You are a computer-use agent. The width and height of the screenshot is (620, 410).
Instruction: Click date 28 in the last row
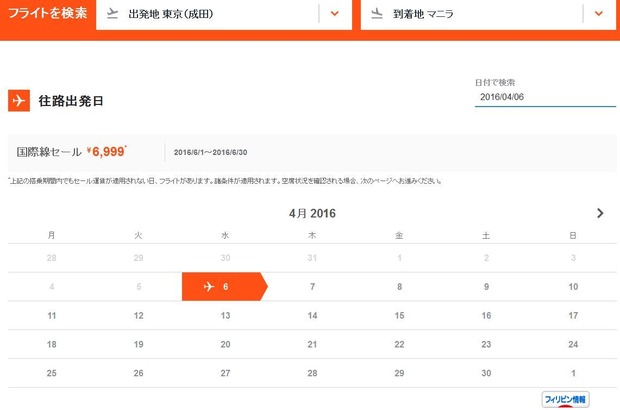point(312,373)
